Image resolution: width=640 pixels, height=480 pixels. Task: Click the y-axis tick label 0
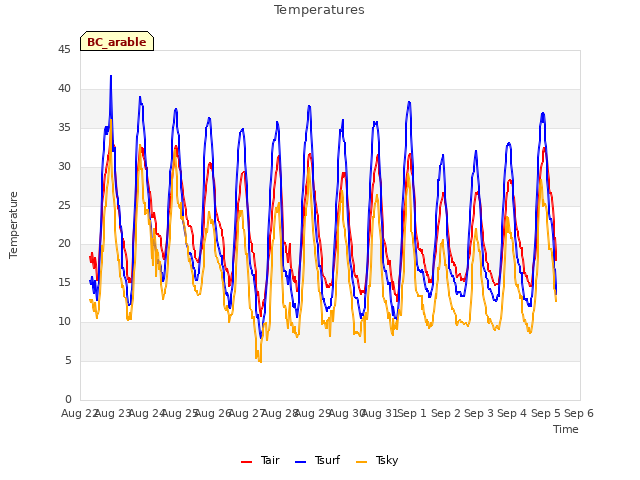coord(68,399)
